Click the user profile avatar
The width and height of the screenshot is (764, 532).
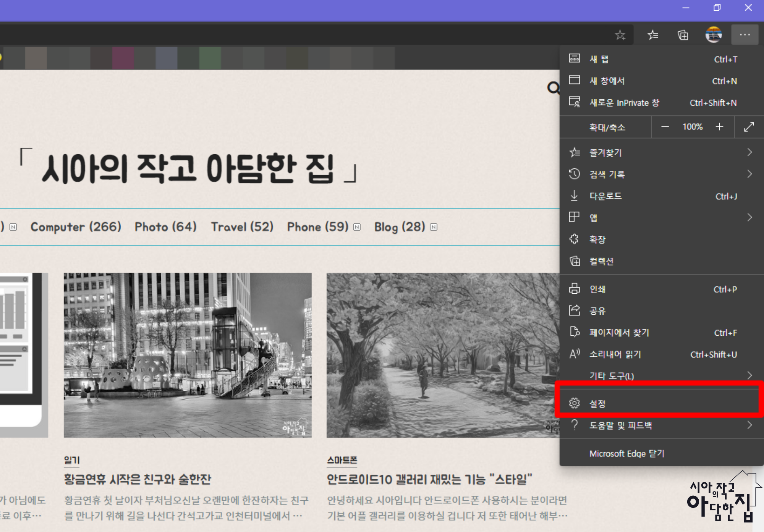point(713,35)
